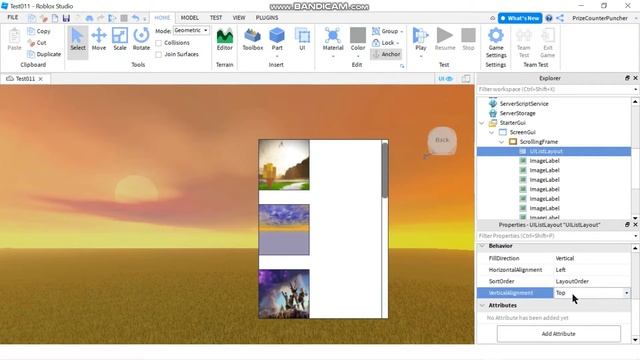
Task: Open the FILE menu
Action: 13,18
